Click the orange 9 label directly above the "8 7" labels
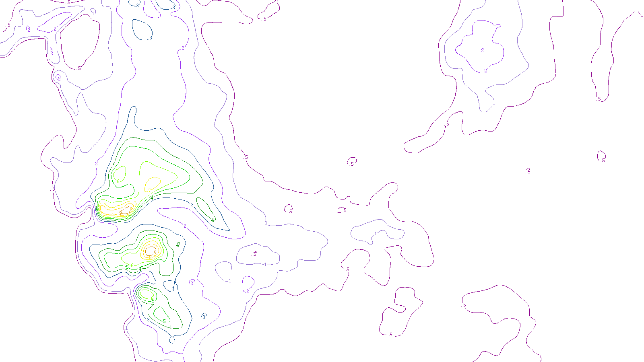The height and width of the screenshot is (362, 644). [155, 253]
